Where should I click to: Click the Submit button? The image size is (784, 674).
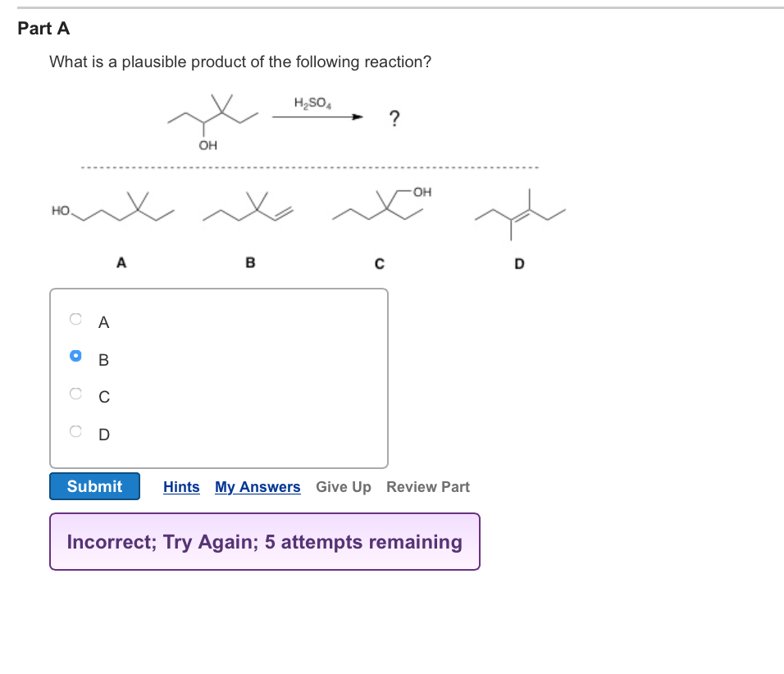(93, 486)
